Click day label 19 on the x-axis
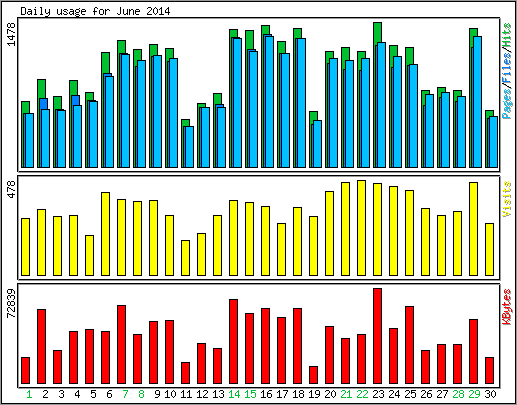Viewport: 517px width, 405px height. pyautogui.click(x=314, y=395)
